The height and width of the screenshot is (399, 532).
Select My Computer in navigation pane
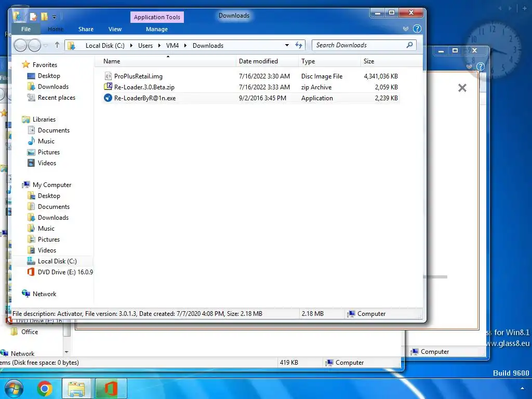(52, 185)
